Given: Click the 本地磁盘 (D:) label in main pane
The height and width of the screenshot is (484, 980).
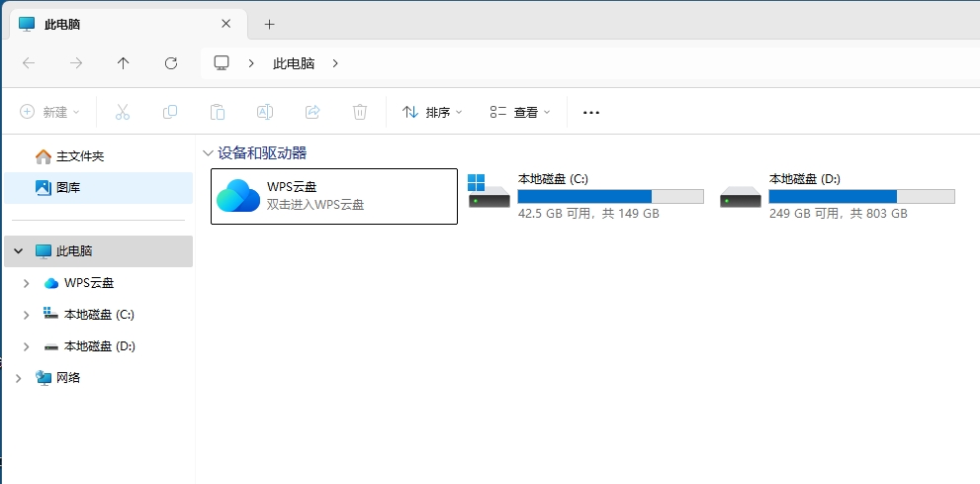Looking at the screenshot, I should tap(805, 179).
